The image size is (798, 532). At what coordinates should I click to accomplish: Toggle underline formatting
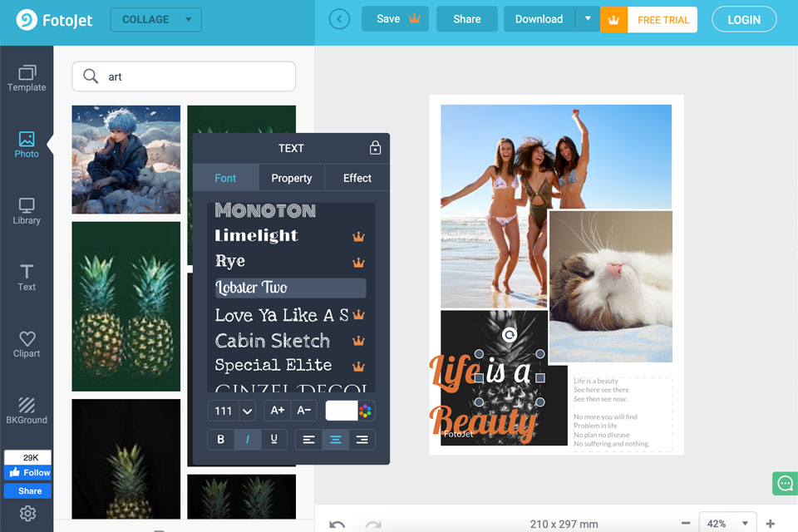(274, 440)
